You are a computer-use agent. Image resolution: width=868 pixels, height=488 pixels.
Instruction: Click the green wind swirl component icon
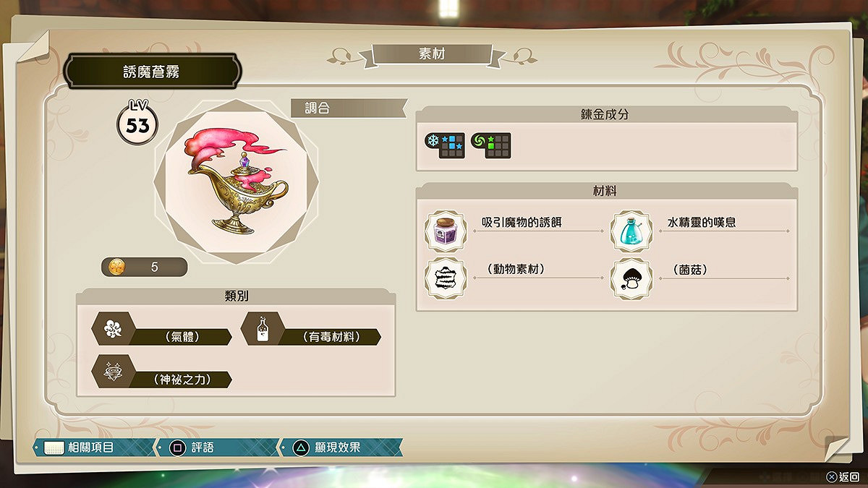tap(490, 145)
